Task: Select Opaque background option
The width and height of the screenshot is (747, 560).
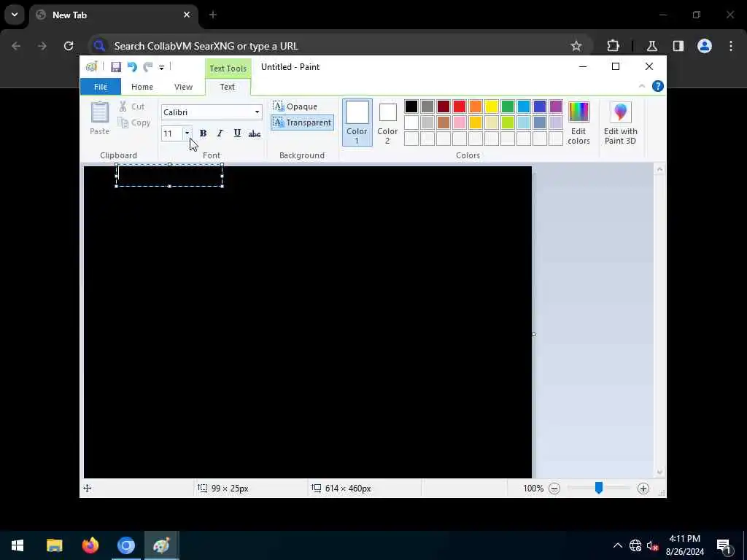Action: (295, 106)
